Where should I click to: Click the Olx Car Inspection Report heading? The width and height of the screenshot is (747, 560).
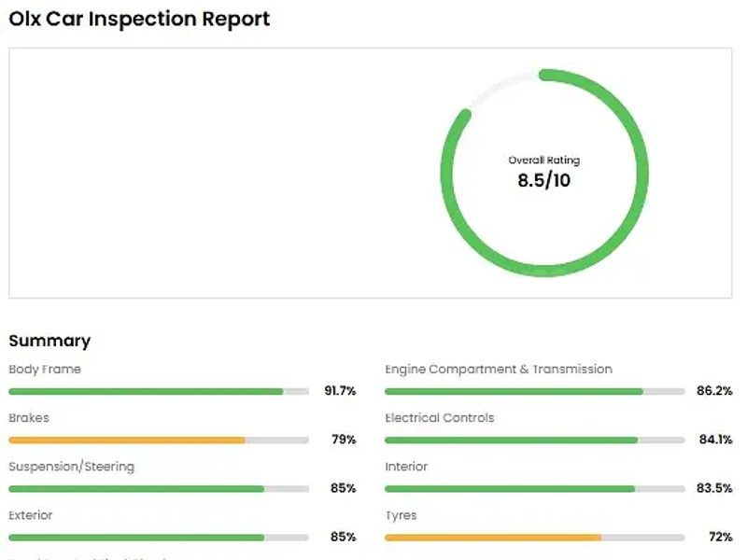pyautogui.click(x=139, y=19)
